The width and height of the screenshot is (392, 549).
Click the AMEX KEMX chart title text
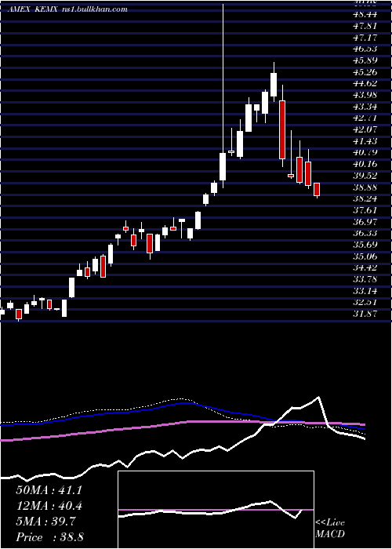pyautogui.click(x=67, y=9)
